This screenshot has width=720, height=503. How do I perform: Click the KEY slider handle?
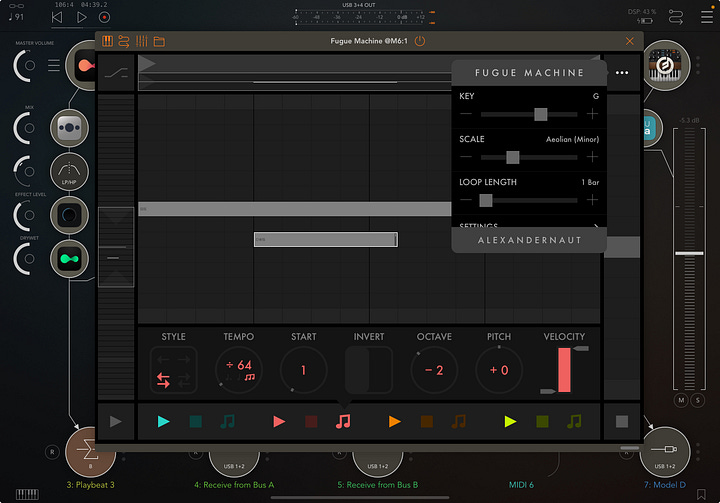(540, 114)
